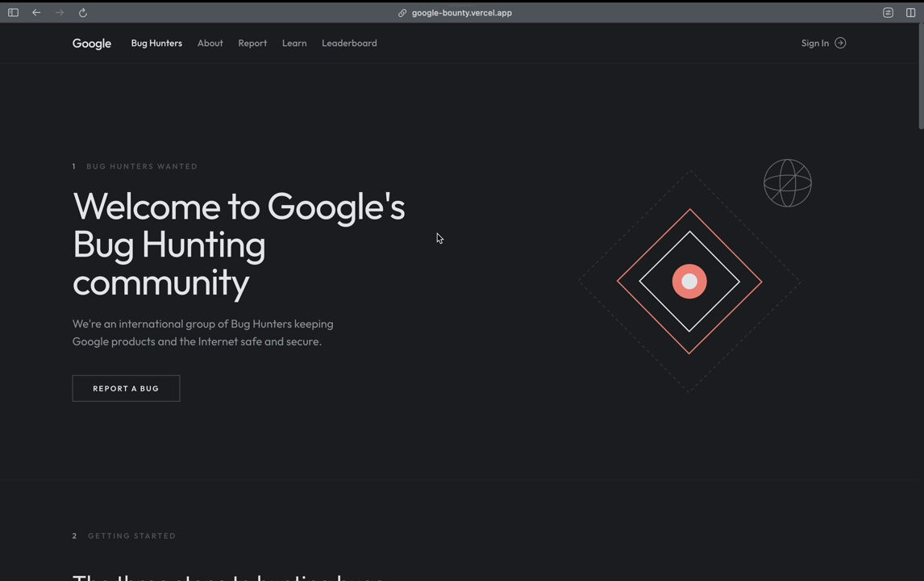The width and height of the screenshot is (924, 581).
Task: View the Leaderboard page
Action: point(349,43)
